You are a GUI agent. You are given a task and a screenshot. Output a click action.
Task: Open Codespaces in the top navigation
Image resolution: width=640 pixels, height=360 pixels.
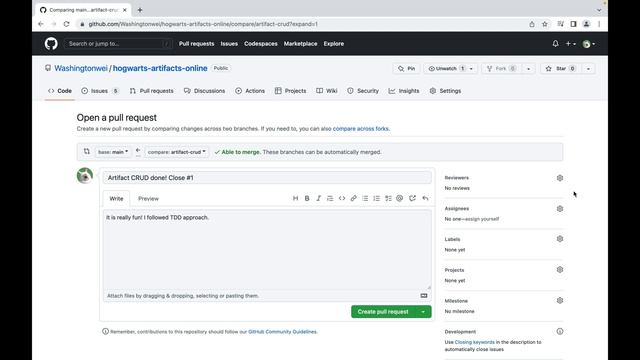pos(260,44)
